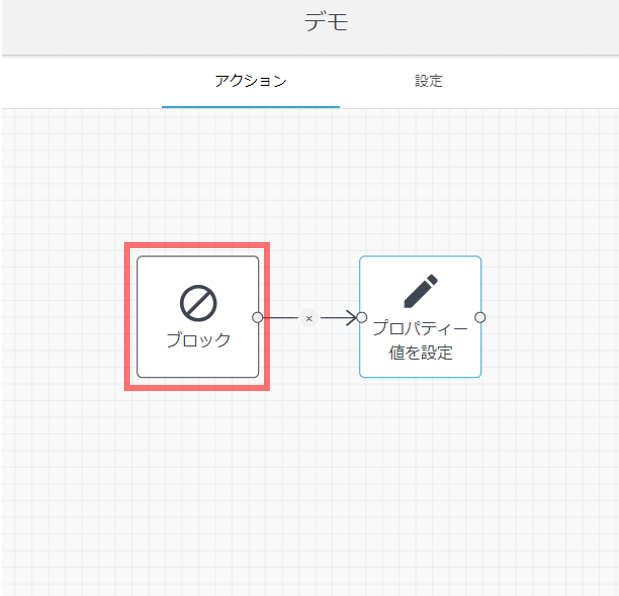This screenshot has height=596, width=619.
Task: Remove the connection using the × button
Action: coord(309,318)
